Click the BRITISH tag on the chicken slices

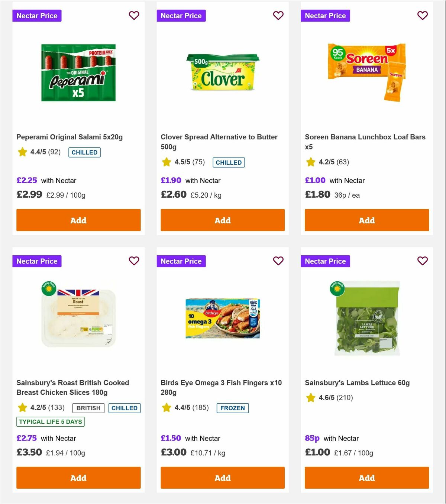pyautogui.click(x=88, y=408)
